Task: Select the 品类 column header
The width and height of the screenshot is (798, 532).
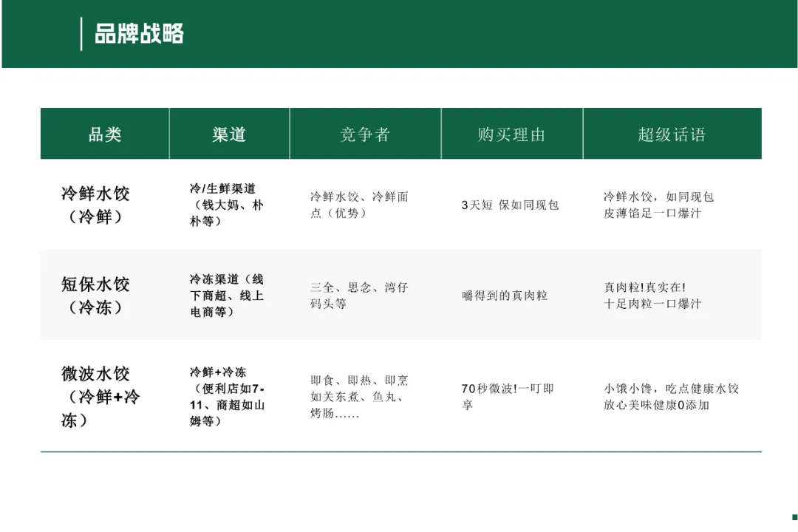Action: point(104,134)
